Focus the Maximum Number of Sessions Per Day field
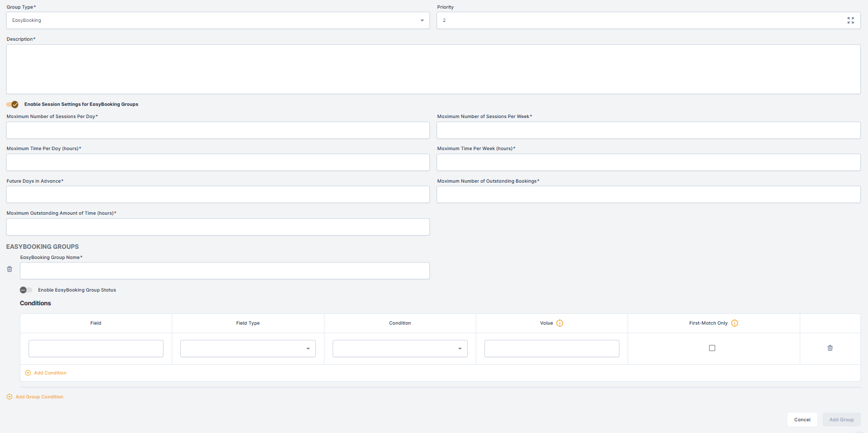The height and width of the screenshot is (433, 868). [x=218, y=130]
